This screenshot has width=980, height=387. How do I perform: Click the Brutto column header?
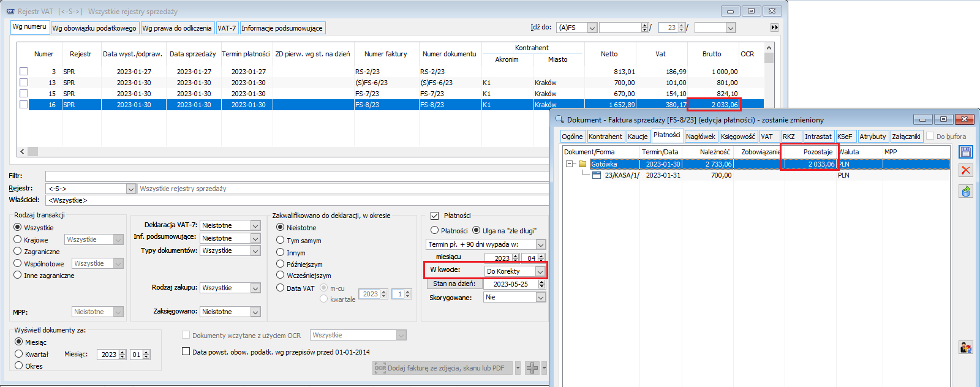(712, 54)
